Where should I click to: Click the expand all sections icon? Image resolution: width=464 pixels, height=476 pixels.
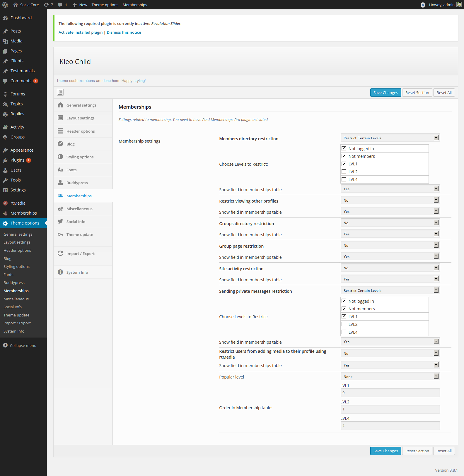pos(60,92)
